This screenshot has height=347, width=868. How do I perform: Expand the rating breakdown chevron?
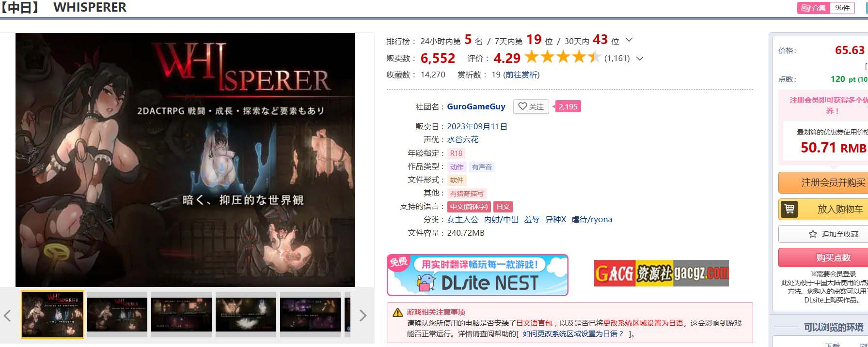click(x=640, y=59)
